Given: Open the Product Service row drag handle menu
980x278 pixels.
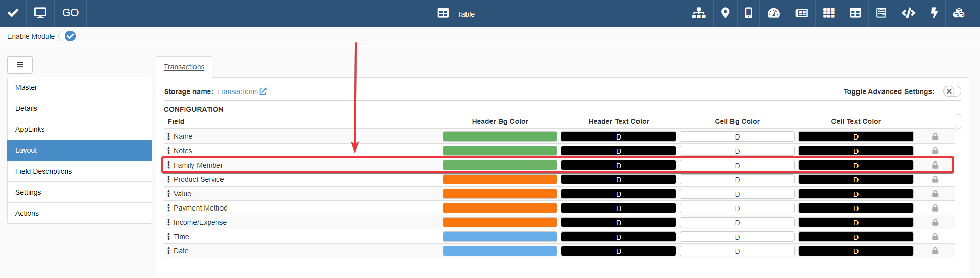Looking at the screenshot, I should tap(168, 179).
